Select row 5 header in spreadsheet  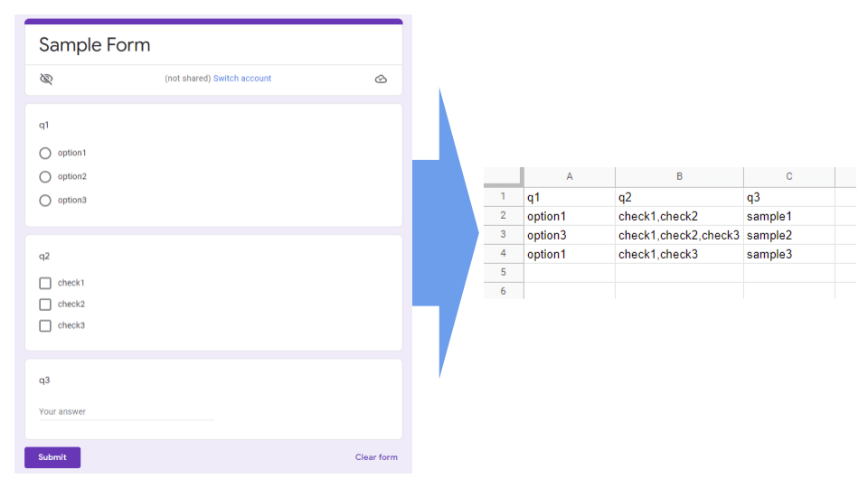tap(504, 272)
